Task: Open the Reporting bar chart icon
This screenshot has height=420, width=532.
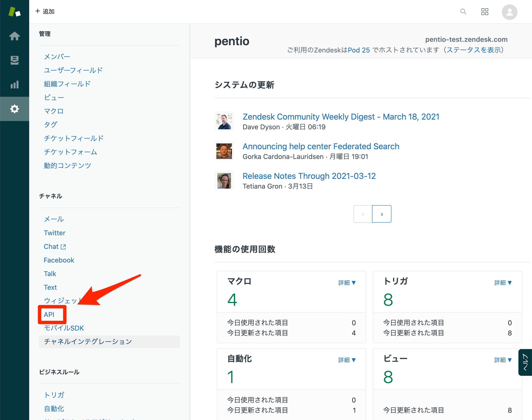Action: (x=15, y=84)
